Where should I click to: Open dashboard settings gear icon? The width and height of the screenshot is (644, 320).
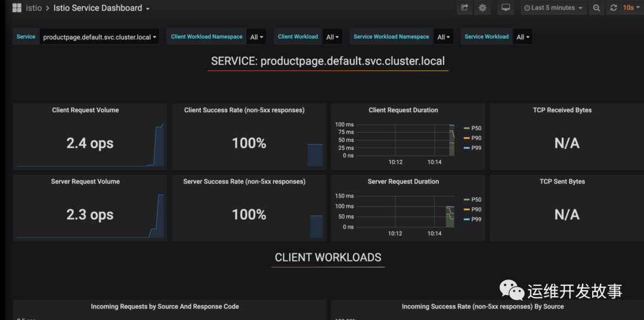pos(482,7)
